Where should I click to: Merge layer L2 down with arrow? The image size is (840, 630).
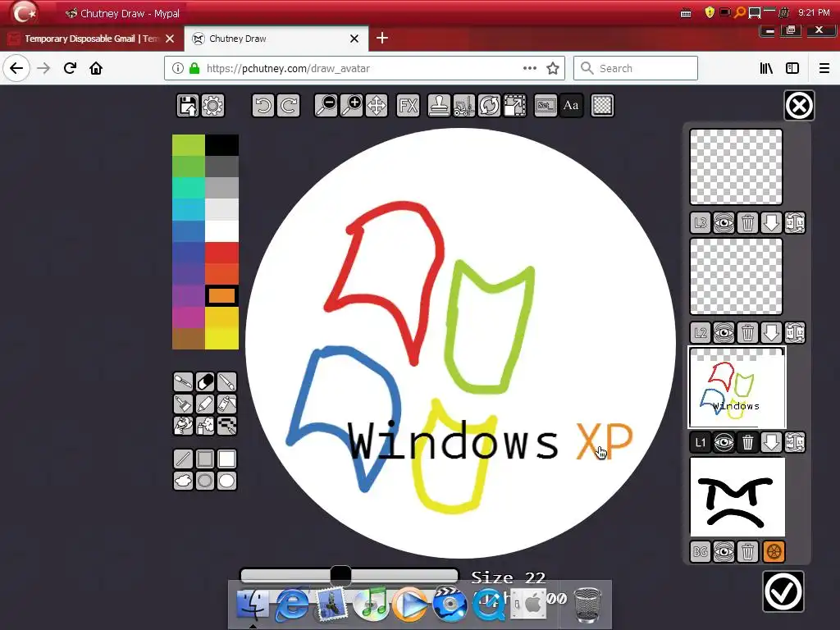771,333
